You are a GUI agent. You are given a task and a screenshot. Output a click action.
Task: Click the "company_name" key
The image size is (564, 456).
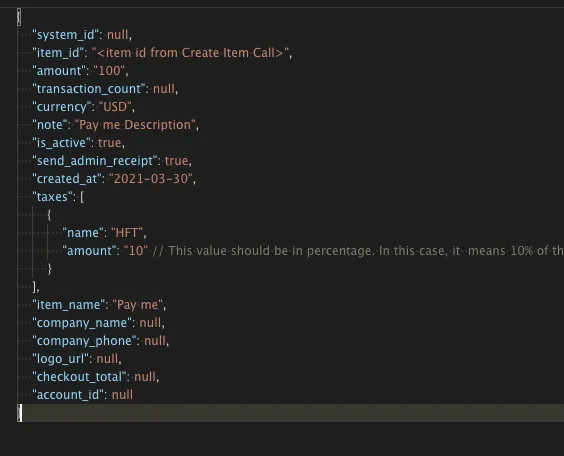(x=82, y=323)
